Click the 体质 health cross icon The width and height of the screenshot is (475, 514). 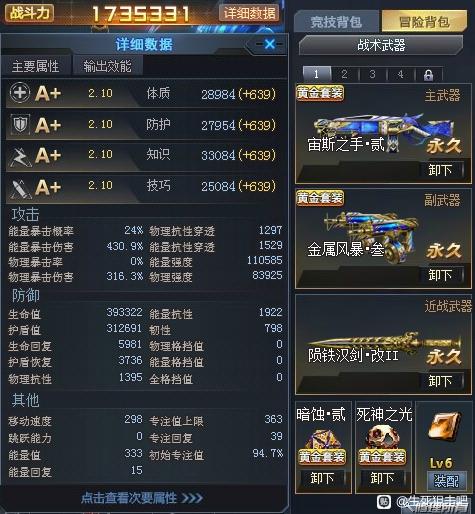point(20,93)
